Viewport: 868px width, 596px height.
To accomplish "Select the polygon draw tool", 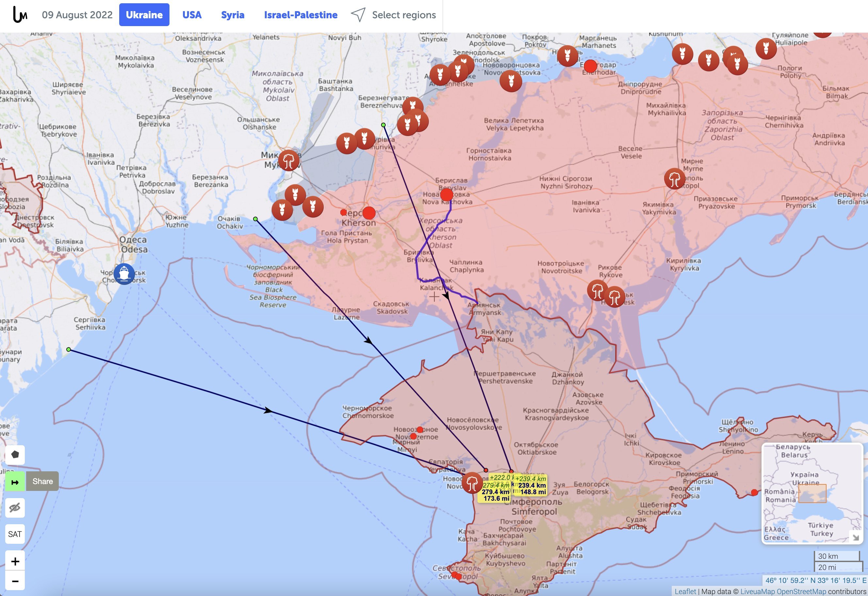I will 15,454.
